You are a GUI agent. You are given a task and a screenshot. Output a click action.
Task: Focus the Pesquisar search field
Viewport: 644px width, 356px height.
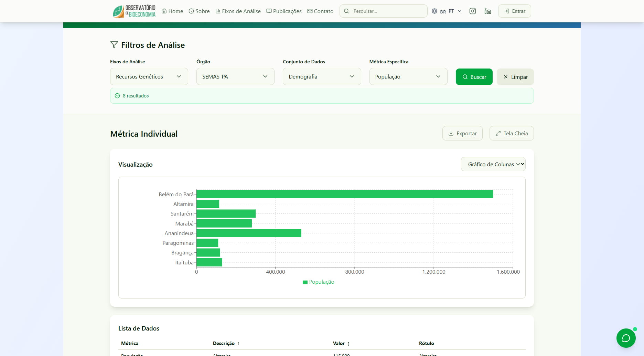pyautogui.click(x=387, y=11)
